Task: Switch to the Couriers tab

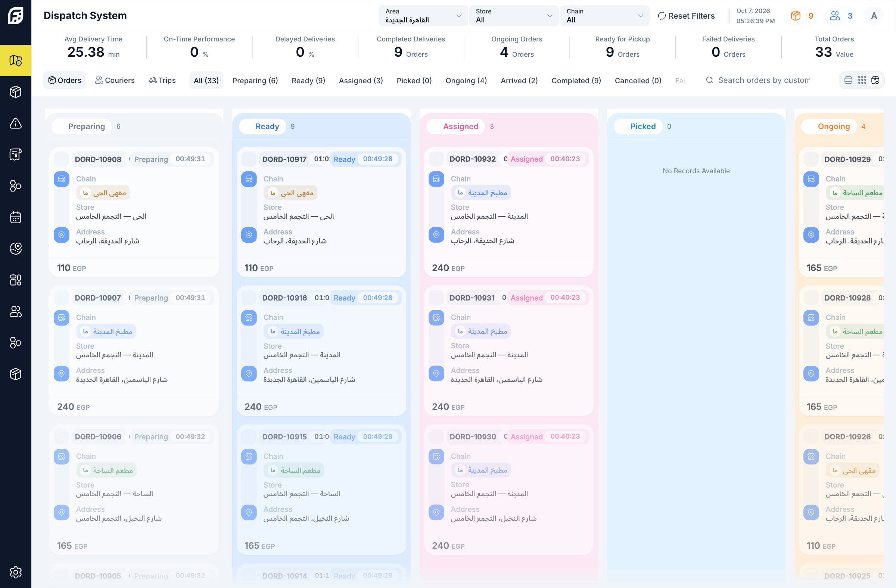Action: (115, 80)
